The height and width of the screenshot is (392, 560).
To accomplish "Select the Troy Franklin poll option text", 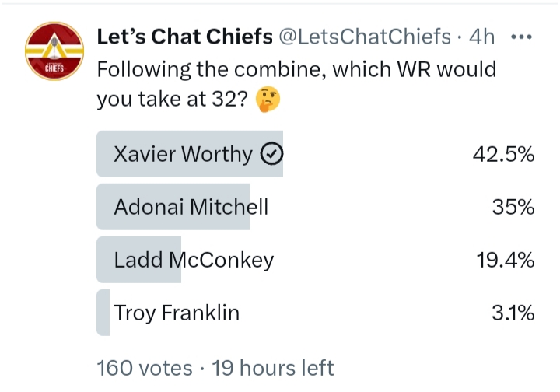I will click(x=177, y=313).
